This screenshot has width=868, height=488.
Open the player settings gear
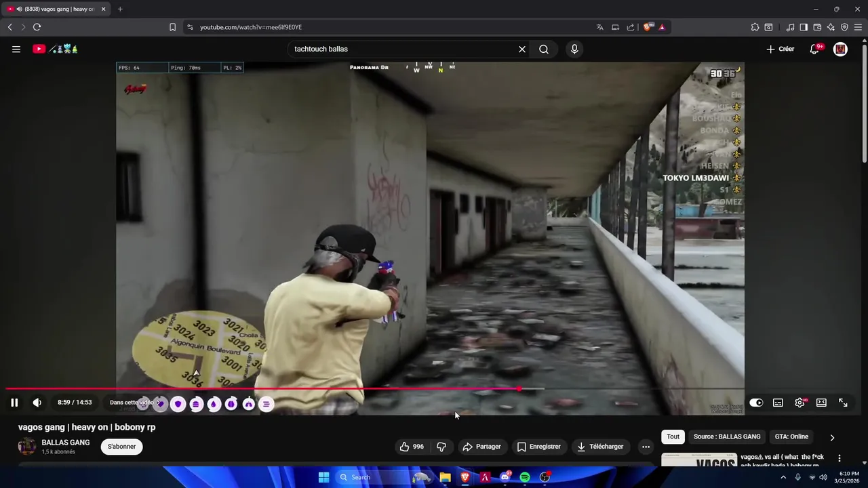click(x=800, y=403)
